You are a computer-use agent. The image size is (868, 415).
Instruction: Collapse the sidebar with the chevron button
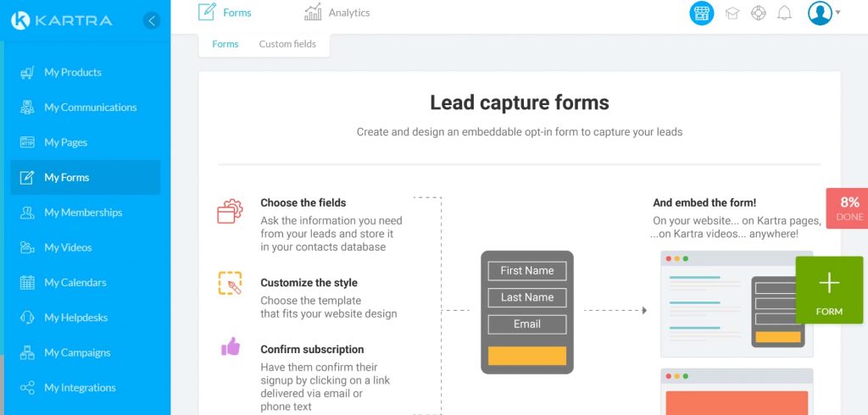[152, 20]
